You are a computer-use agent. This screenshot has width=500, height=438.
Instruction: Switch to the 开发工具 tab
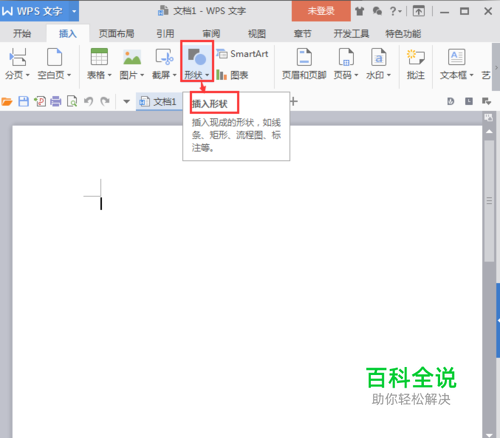(x=351, y=34)
